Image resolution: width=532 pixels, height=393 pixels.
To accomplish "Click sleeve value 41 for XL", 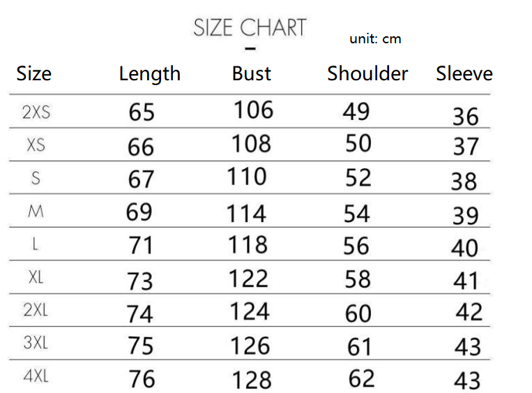I will click(x=466, y=281).
